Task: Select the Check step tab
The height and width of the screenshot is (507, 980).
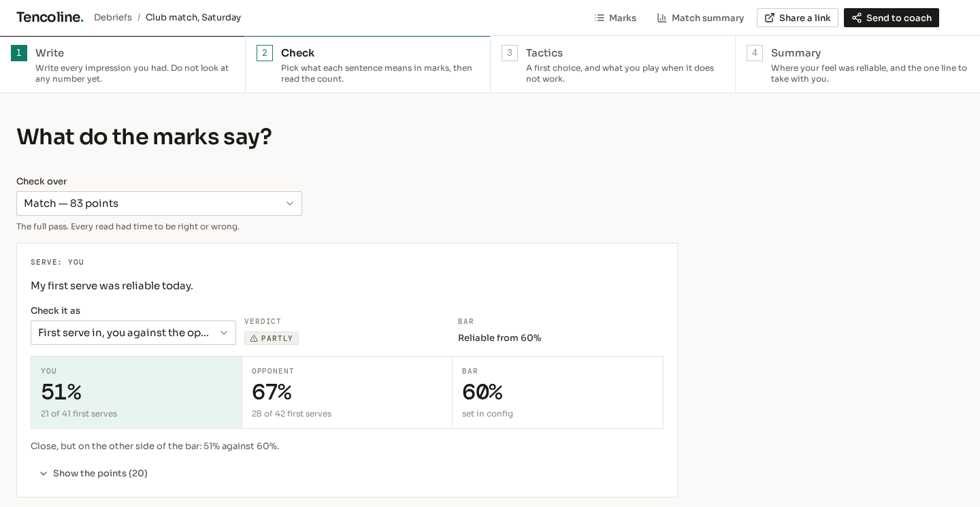Action: tap(367, 65)
